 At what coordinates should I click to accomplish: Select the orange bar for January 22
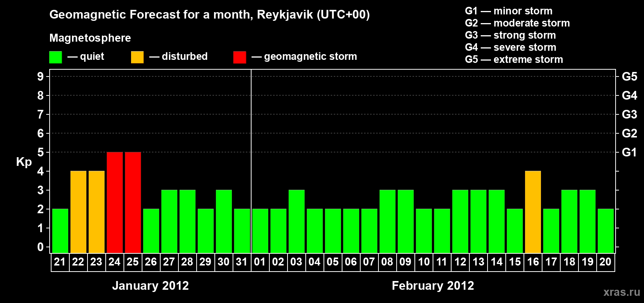click(78, 212)
